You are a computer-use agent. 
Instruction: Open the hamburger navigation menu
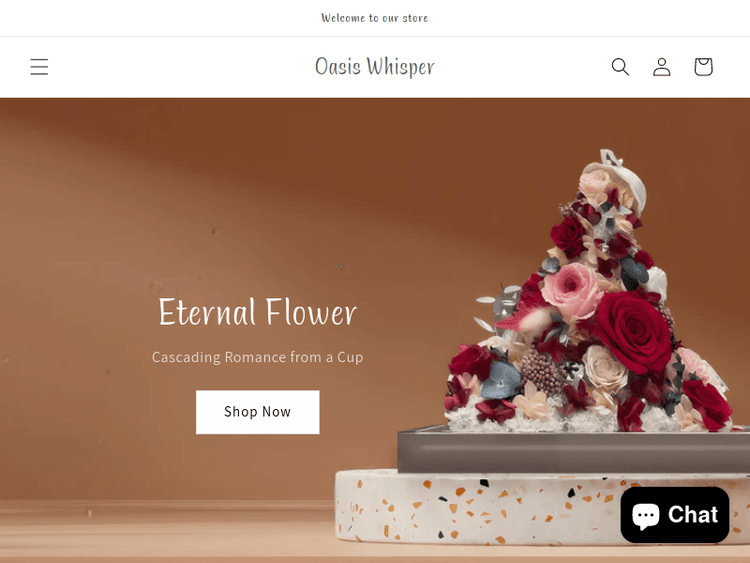(x=39, y=67)
